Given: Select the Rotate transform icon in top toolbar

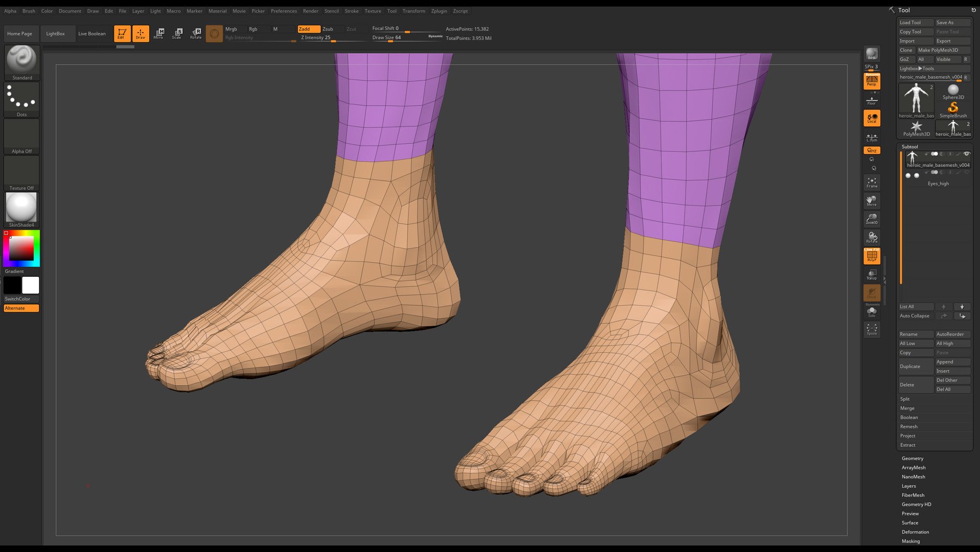Looking at the screenshot, I should (196, 33).
